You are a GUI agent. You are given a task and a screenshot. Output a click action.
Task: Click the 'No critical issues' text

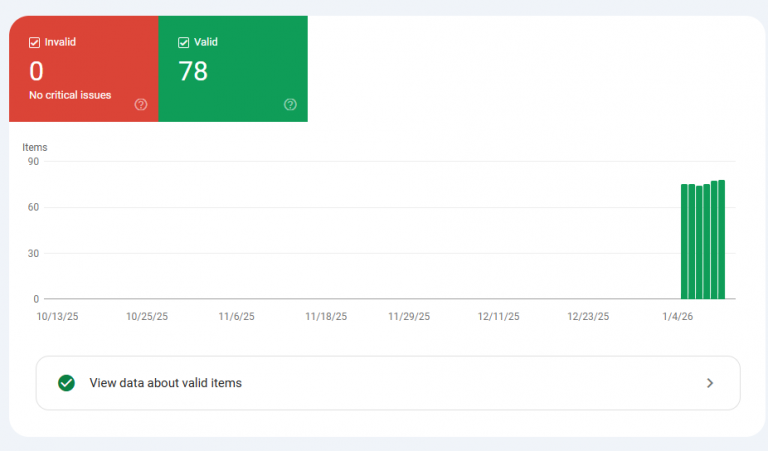pos(70,95)
